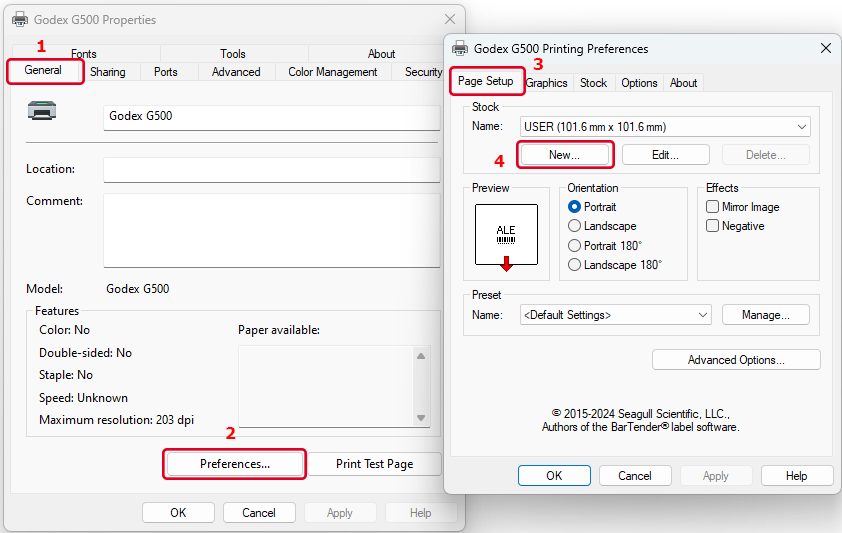Image resolution: width=842 pixels, height=533 pixels.
Task: Open the Stock Name dropdown
Action: click(x=665, y=127)
